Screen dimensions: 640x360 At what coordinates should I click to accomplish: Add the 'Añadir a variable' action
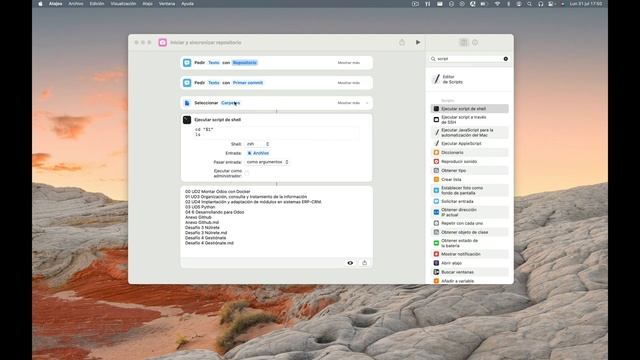click(x=469, y=281)
